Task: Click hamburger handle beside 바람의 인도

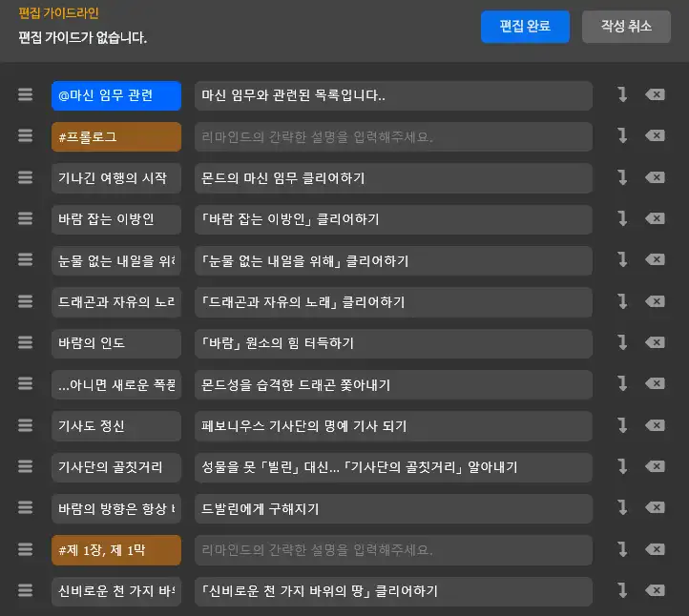Action: coord(26,342)
